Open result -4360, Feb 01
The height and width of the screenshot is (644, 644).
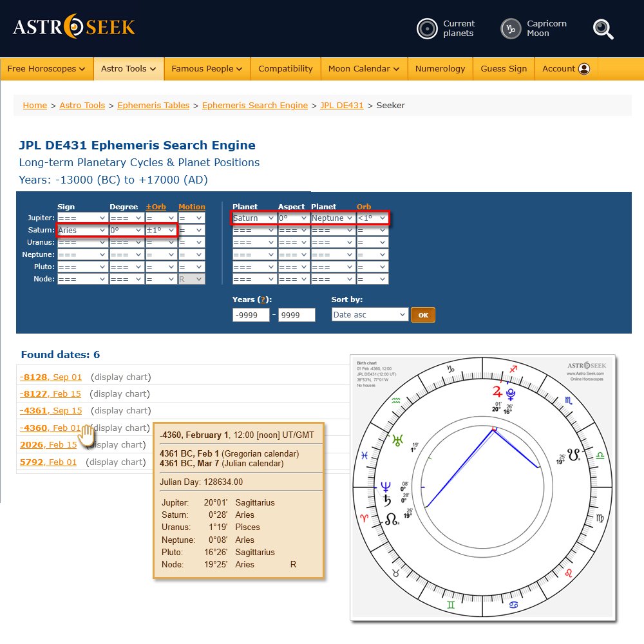[x=50, y=428]
